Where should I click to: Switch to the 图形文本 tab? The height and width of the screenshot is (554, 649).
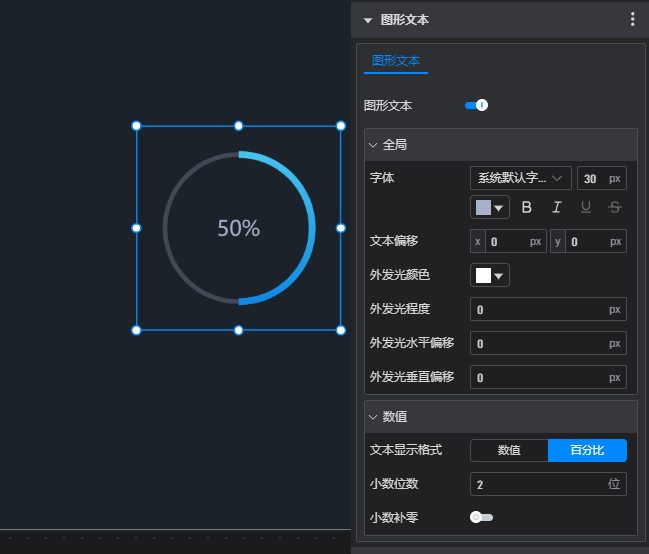click(x=396, y=61)
